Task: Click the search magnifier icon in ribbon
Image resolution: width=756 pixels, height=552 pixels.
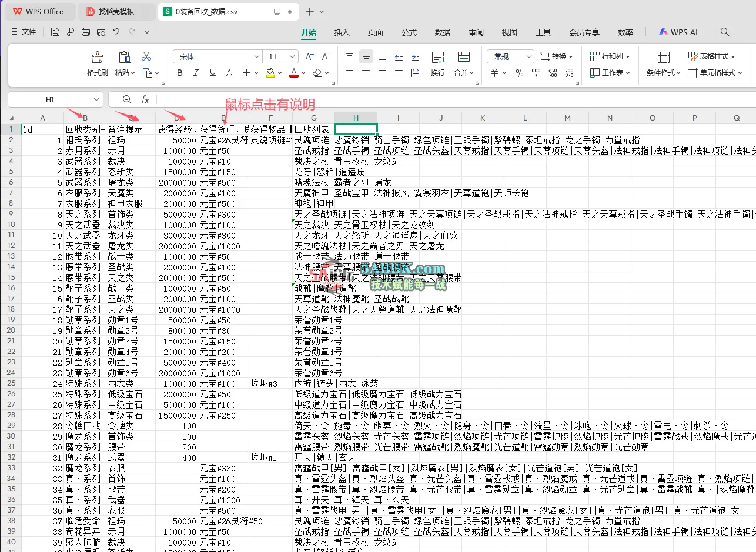Action: point(725,32)
